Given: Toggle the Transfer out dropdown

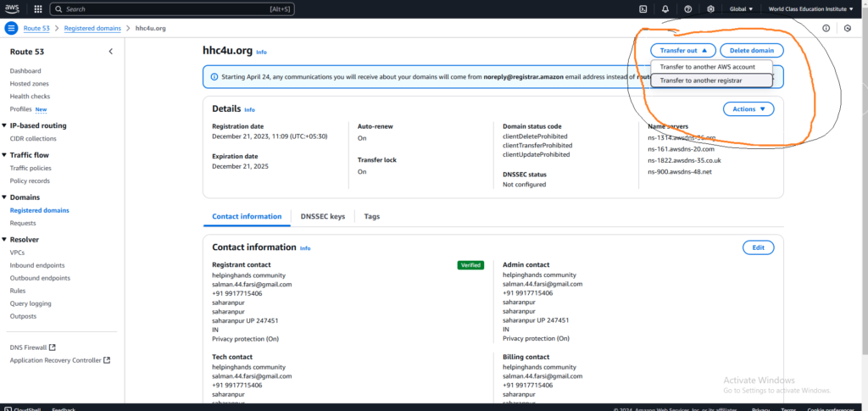Looking at the screenshot, I should pos(683,50).
